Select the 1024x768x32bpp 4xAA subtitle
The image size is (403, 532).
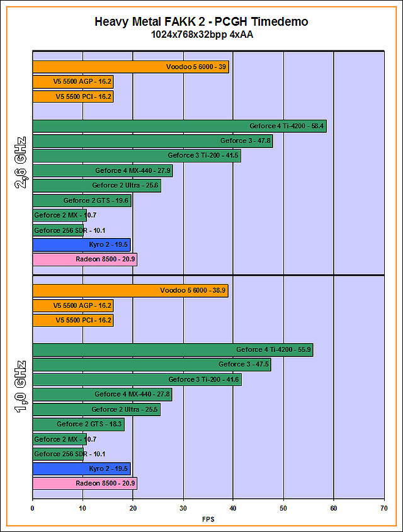tap(202, 35)
